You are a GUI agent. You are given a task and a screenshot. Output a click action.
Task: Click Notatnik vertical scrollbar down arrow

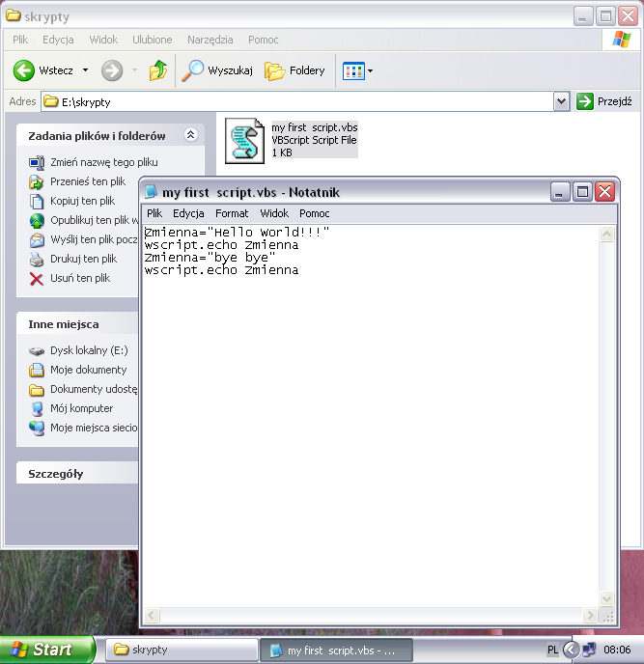point(606,600)
